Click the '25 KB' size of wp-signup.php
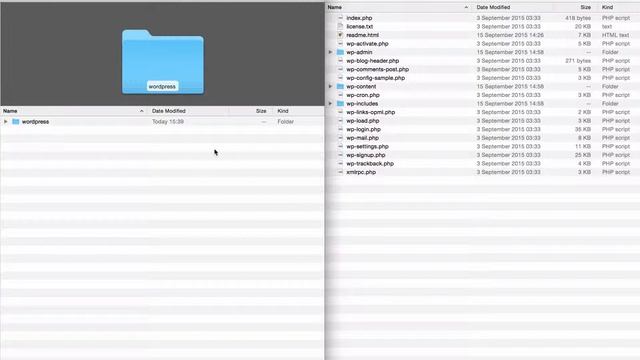The width and height of the screenshot is (640, 360). tap(583, 155)
